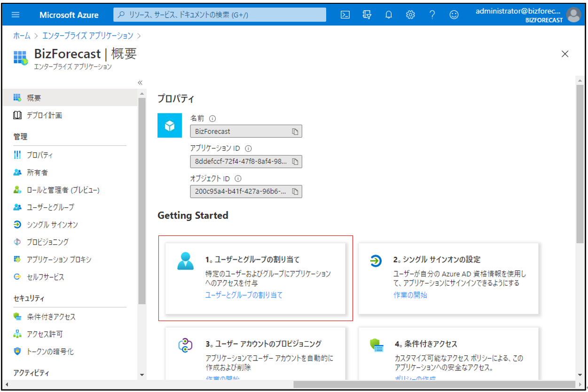This screenshot has width=588, height=392.
Task: Click the Azure resource search box
Action: [x=220, y=15]
